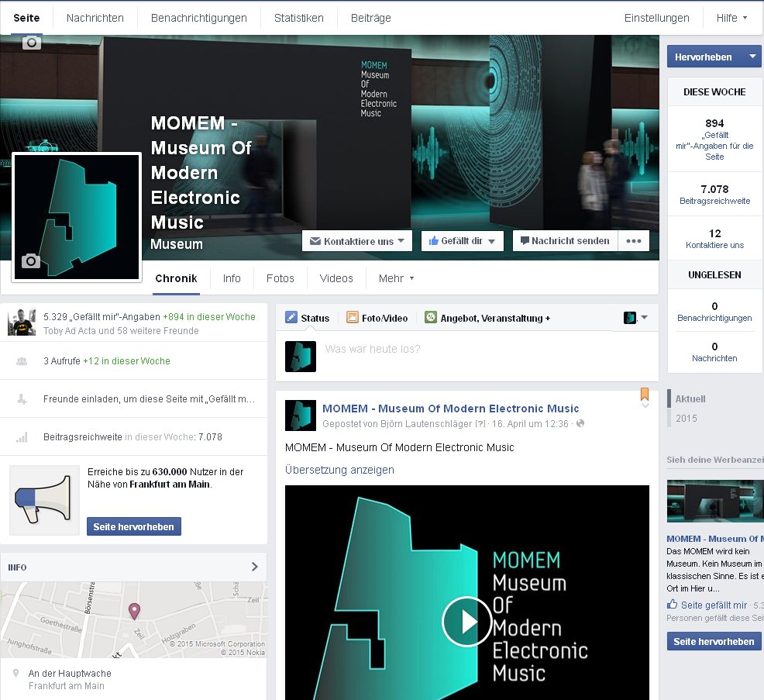The width and height of the screenshot is (764, 700).
Task: Click the cover photo camera icon
Action: pyautogui.click(x=32, y=43)
